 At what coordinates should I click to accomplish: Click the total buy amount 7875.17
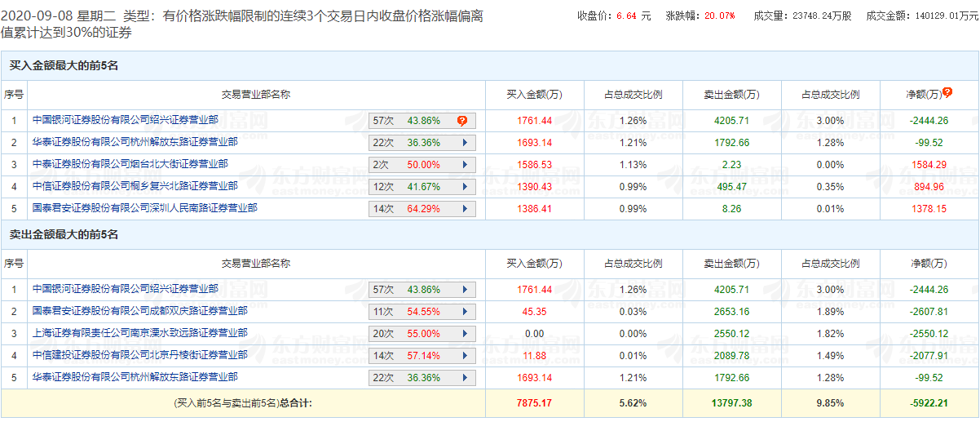[x=534, y=403]
